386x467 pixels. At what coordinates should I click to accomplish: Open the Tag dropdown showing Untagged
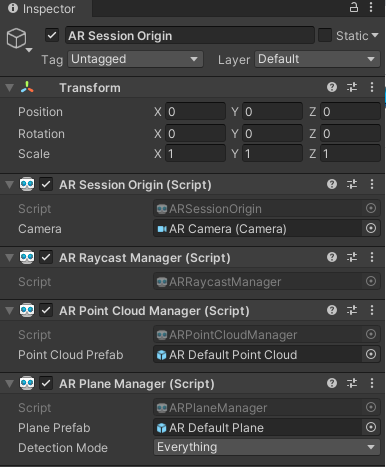(136, 59)
